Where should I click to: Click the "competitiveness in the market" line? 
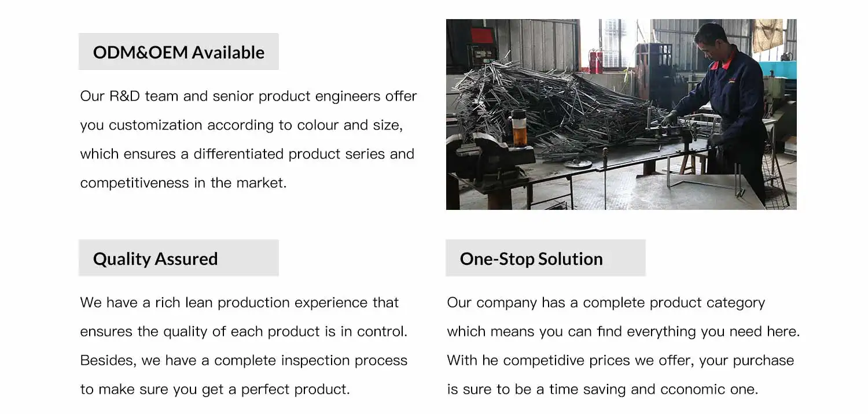[x=183, y=183]
